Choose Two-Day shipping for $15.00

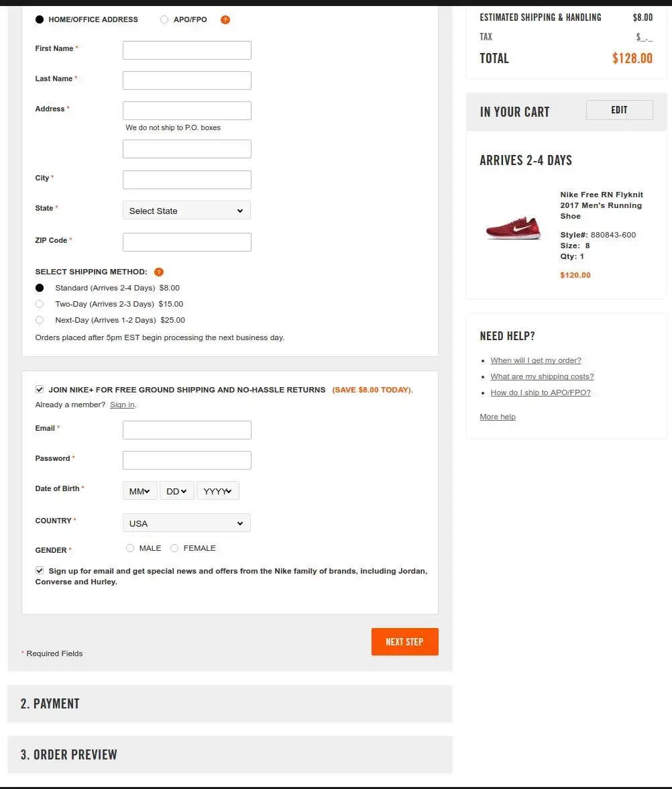click(x=40, y=304)
